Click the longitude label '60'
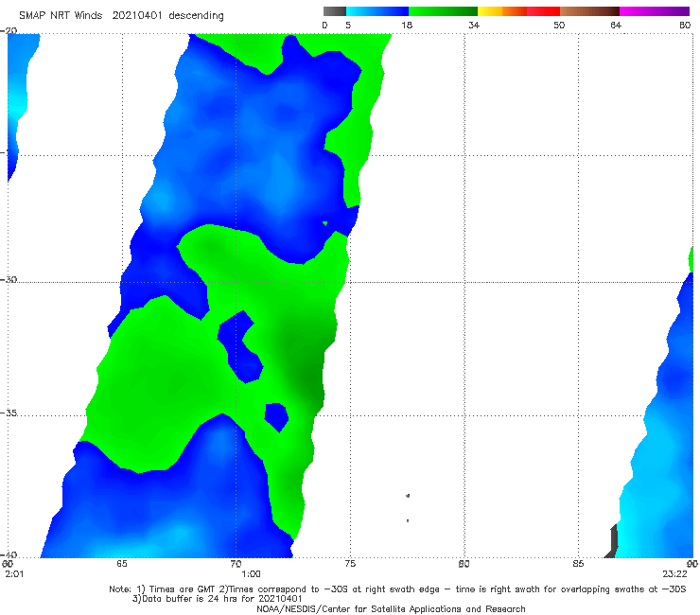 (x=8, y=564)
